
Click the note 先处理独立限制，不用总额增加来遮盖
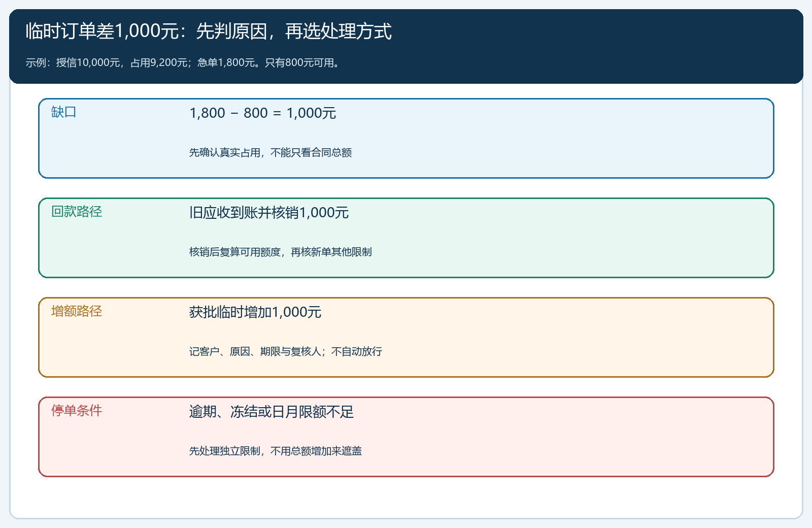276,451
